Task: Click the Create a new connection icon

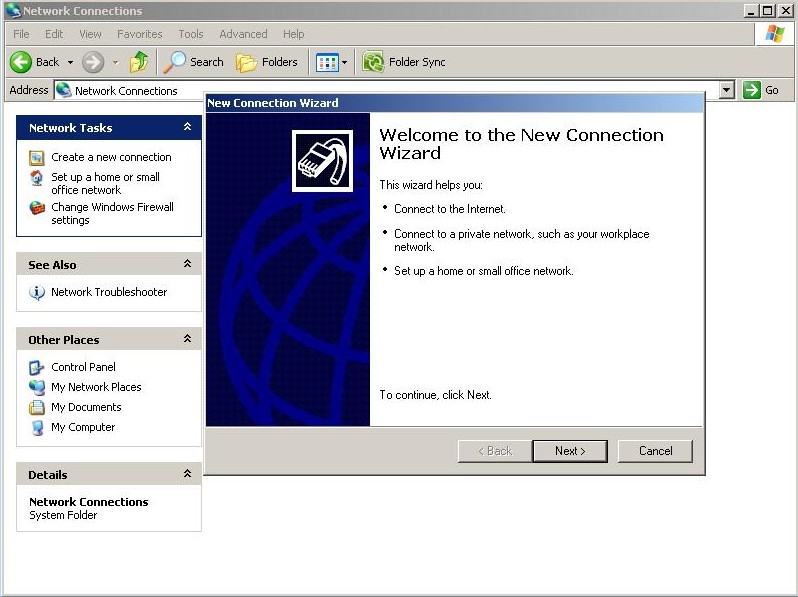Action: [x=37, y=158]
